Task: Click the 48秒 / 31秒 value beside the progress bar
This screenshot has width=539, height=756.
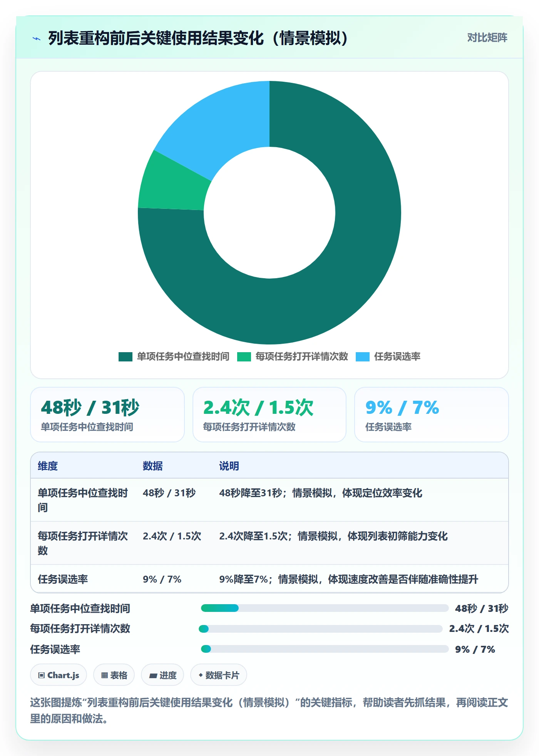Action: click(x=482, y=608)
